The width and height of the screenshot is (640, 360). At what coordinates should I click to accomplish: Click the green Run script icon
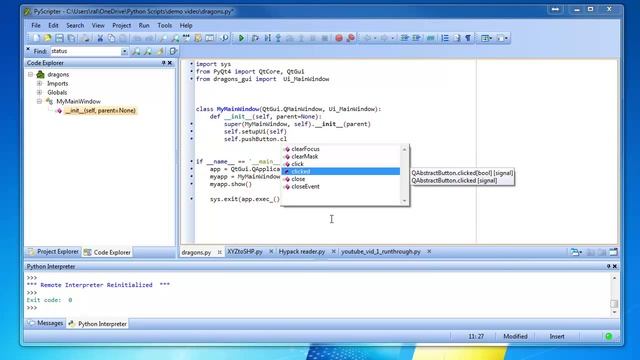pos(241,38)
